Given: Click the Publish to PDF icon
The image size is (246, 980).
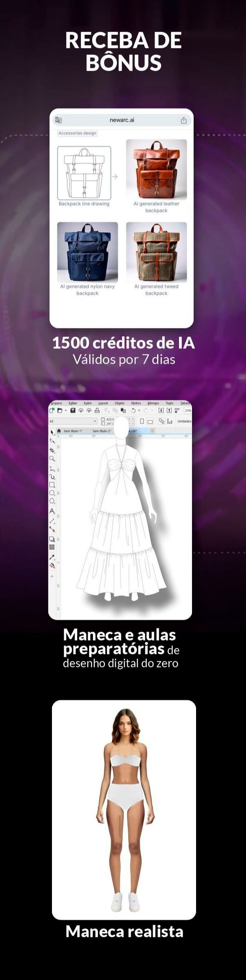Looking at the screenshot, I should [177, 410].
